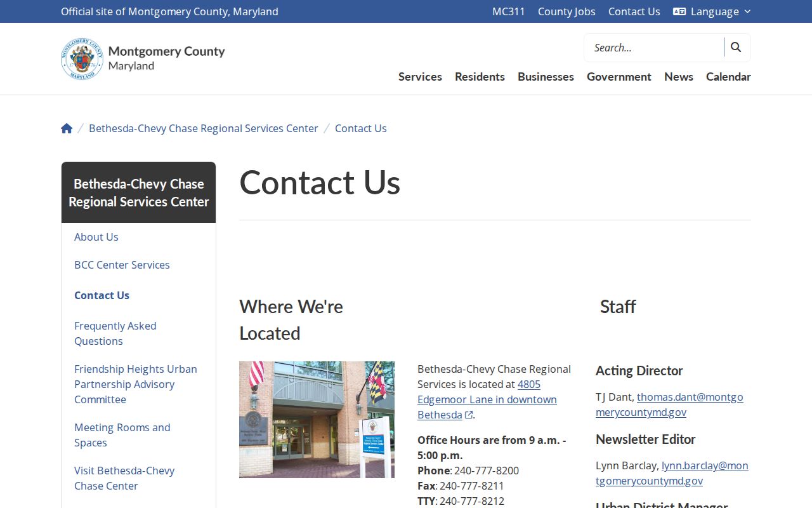This screenshot has width=812, height=508.
Task: Open Frequently Asked Questions sidebar link
Action: (x=115, y=333)
